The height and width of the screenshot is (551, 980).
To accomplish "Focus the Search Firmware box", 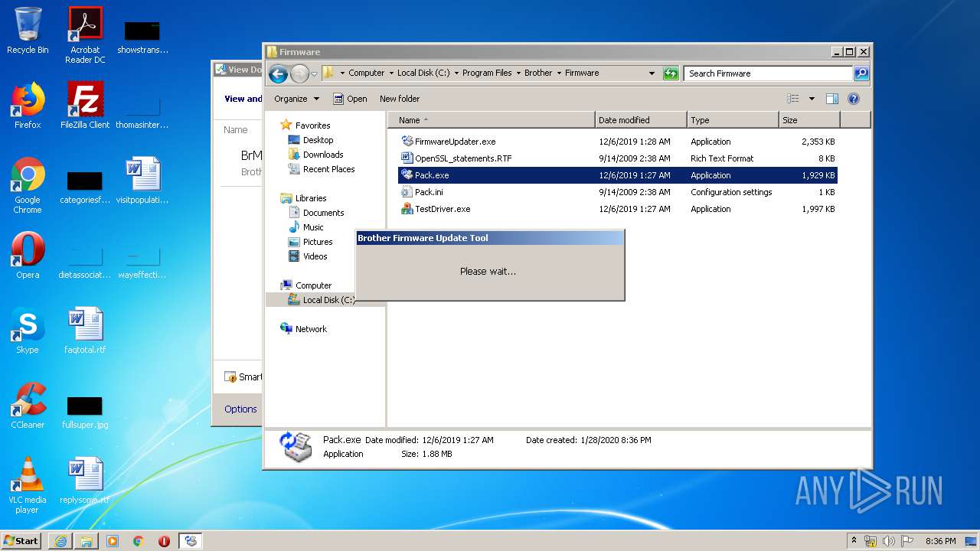I will [768, 73].
